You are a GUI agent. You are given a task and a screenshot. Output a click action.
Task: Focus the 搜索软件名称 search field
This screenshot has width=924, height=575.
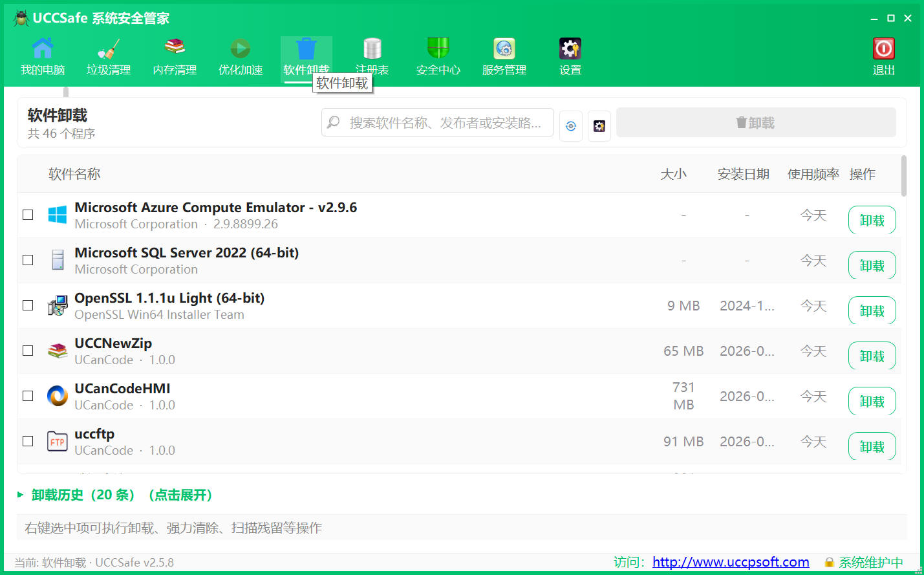click(x=438, y=122)
